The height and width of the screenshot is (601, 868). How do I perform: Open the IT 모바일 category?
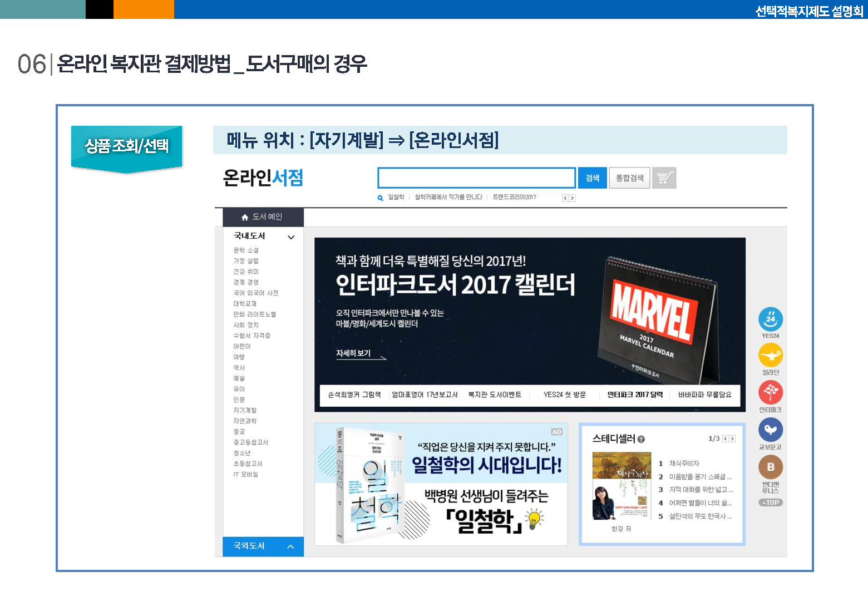coord(246,475)
